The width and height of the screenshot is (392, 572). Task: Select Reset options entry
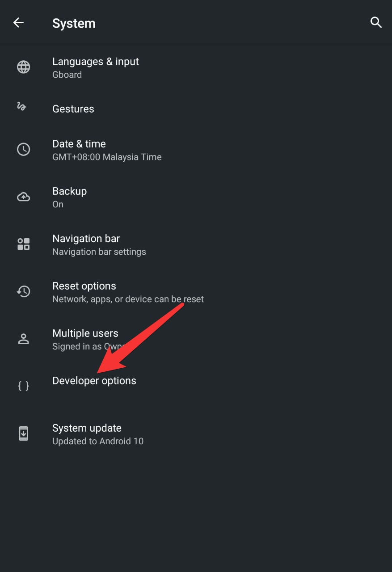(196, 292)
